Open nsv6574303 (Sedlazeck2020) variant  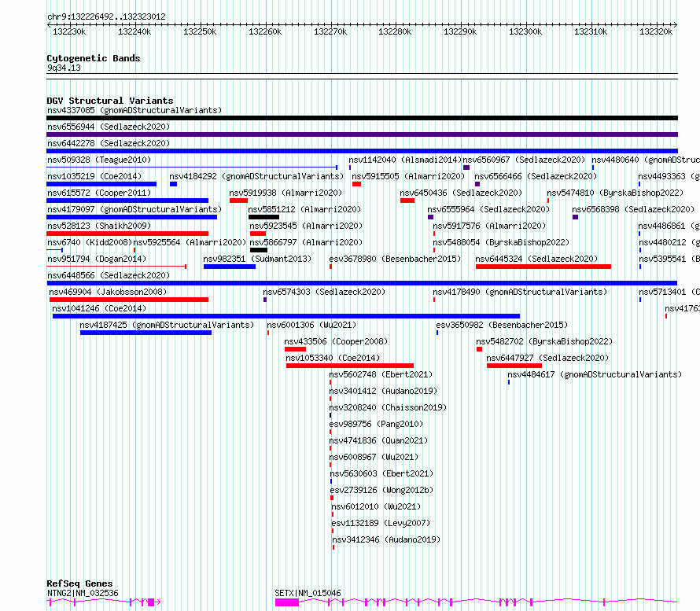(324, 292)
